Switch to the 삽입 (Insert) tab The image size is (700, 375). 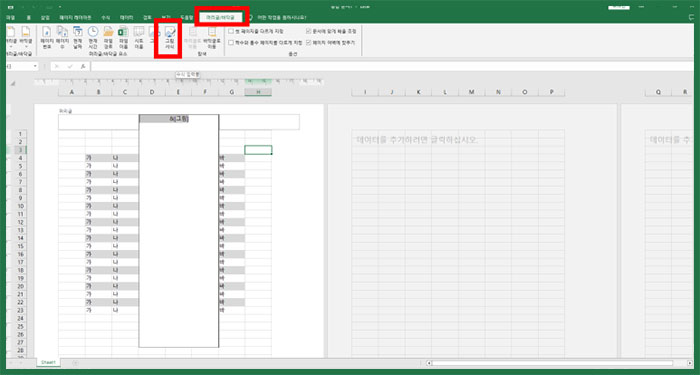(45, 17)
